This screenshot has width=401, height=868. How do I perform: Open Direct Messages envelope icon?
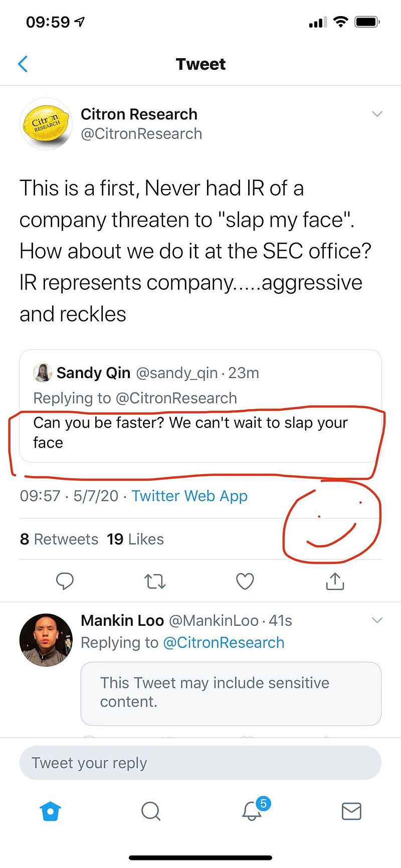351,811
